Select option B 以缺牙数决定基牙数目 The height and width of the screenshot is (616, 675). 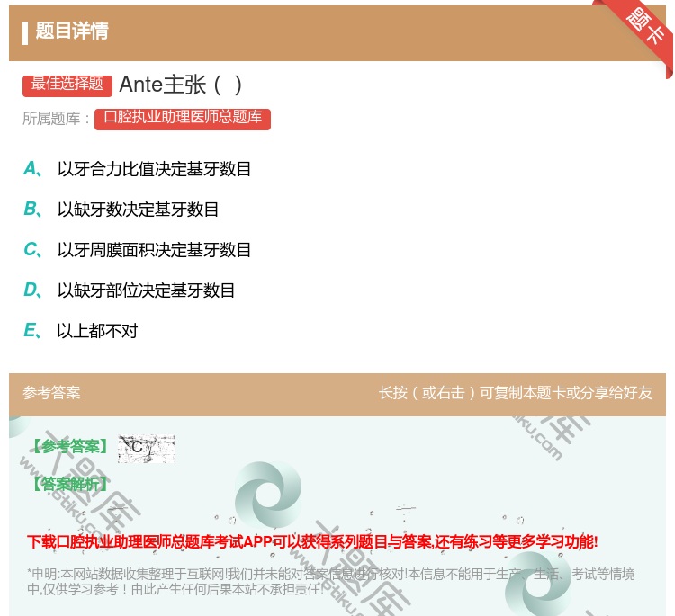point(121,210)
